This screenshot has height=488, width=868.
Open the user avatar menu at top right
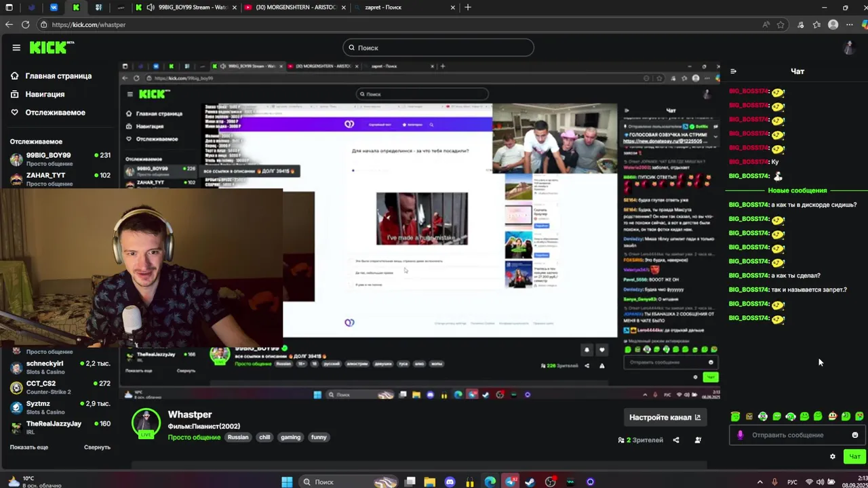(849, 47)
